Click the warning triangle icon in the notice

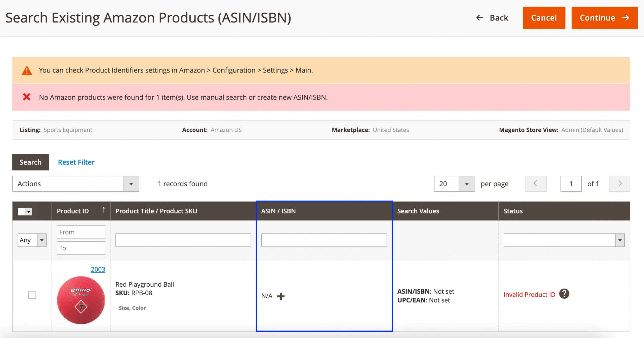pyautogui.click(x=27, y=70)
